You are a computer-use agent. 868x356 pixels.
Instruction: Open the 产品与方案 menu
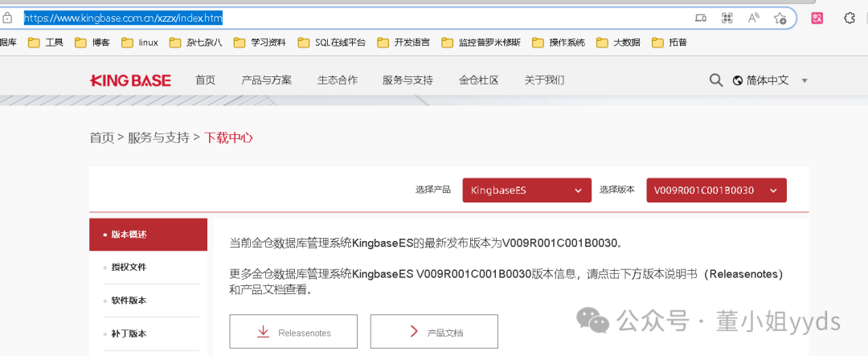(x=266, y=80)
